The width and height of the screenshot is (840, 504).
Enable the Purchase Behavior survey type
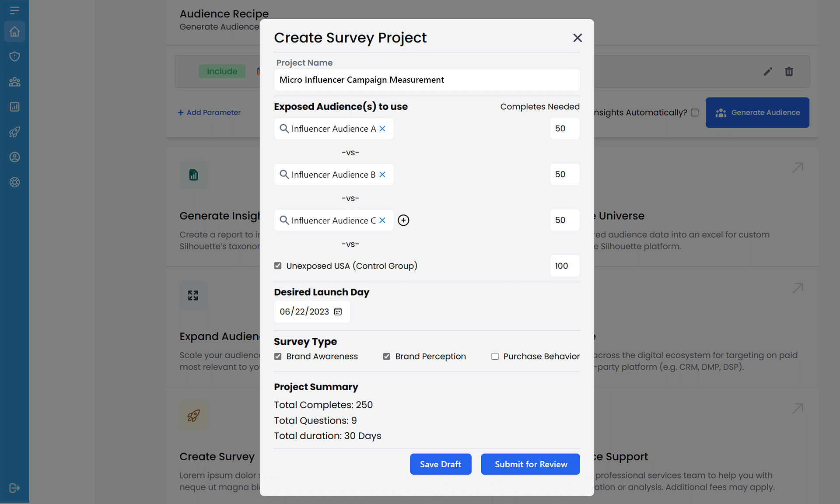(495, 357)
